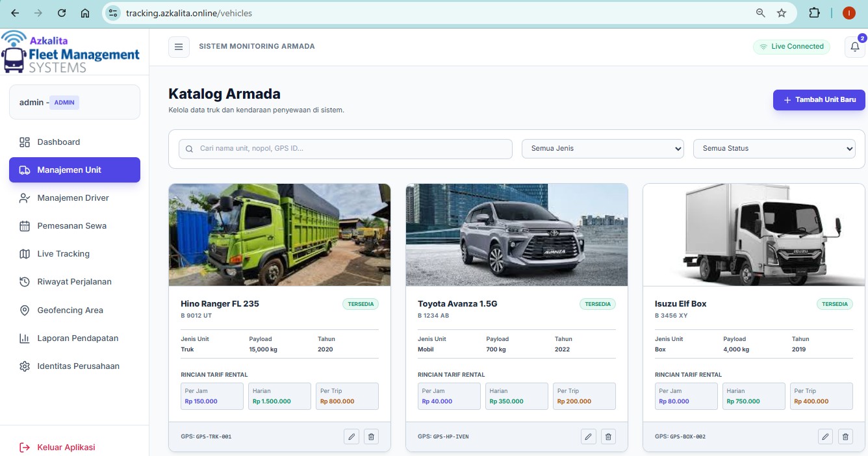Click the Hino Ranger truck photo

tap(279, 234)
